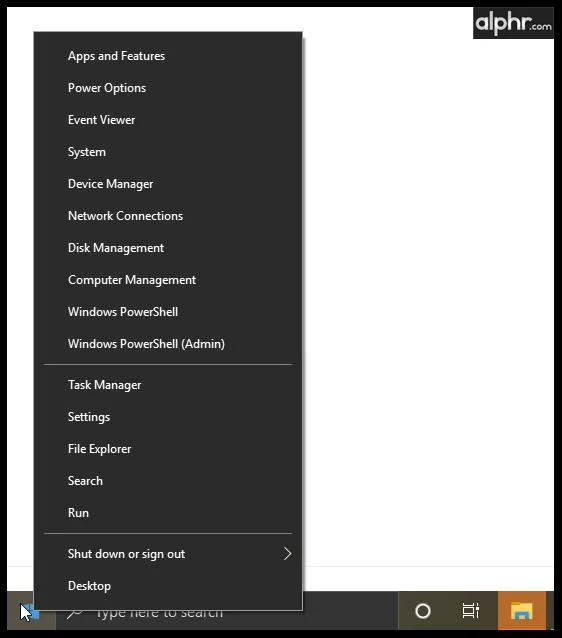Click the taskbar search input field
This screenshot has height=638, width=562.
pos(227,611)
